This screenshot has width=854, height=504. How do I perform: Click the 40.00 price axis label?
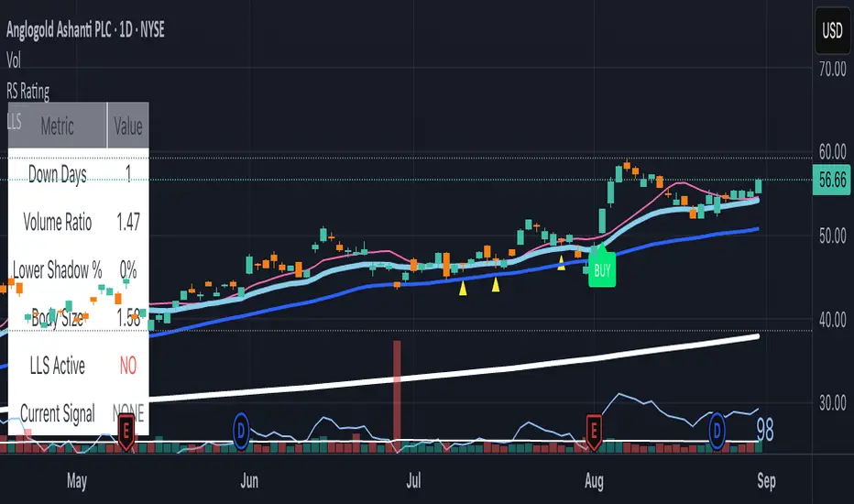pos(833,320)
